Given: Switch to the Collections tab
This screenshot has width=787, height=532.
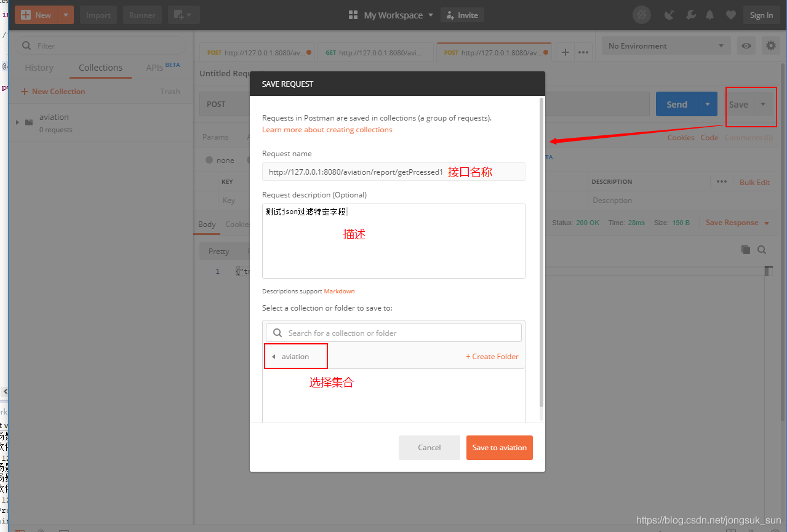Looking at the screenshot, I should pos(100,68).
